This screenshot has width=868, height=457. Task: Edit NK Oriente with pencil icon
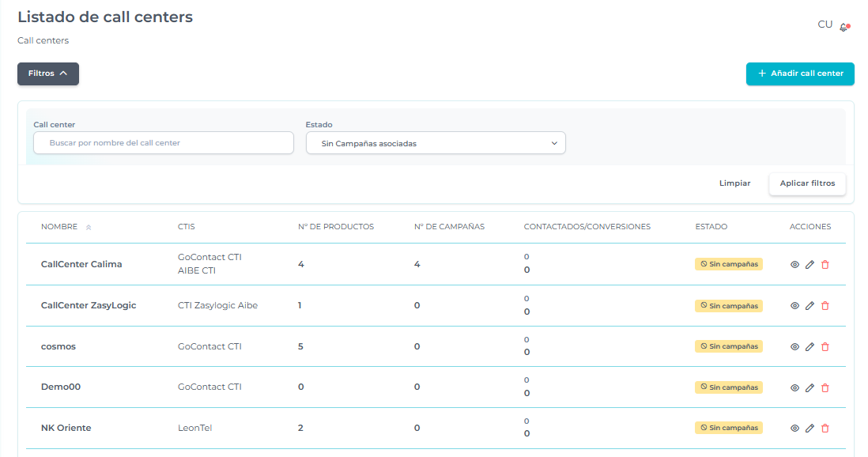coord(810,428)
